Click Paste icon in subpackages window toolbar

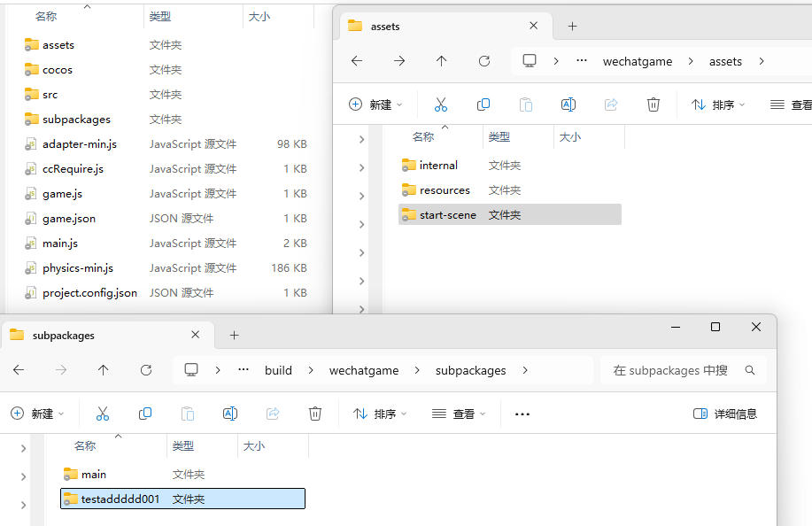pyautogui.click(x=188, y=414)
